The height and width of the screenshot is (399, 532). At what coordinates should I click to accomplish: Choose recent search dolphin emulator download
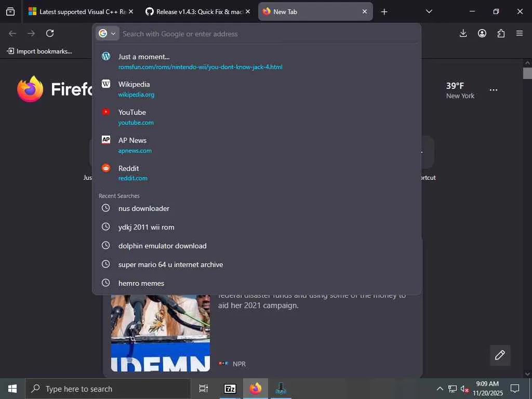pyautogui.click(x=257, y=246)
